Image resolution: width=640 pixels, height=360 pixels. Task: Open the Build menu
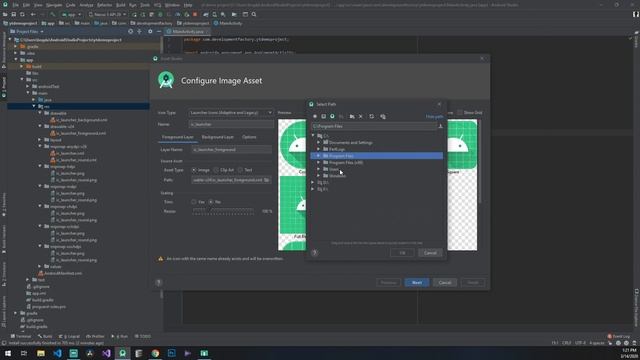pos(120,5)
